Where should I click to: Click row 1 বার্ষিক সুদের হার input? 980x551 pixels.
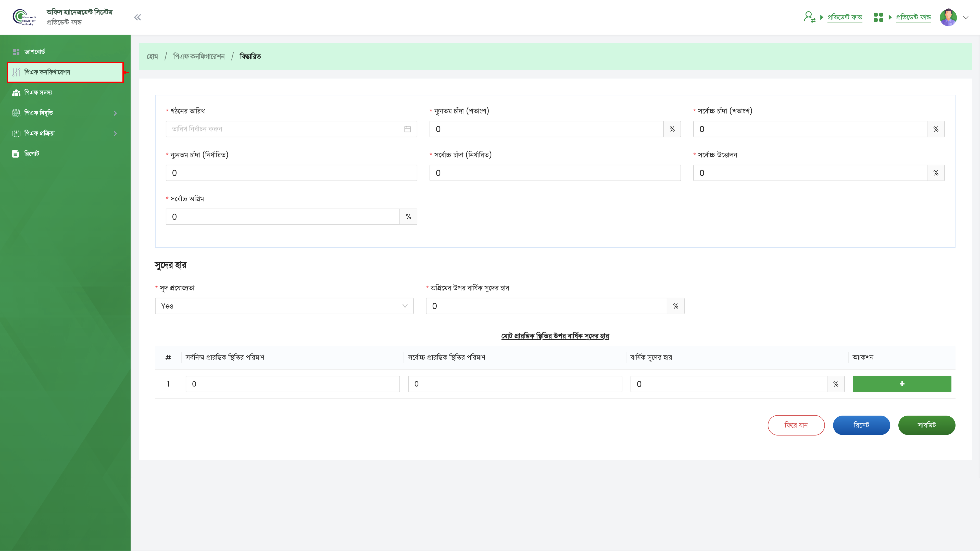(728, 384)
